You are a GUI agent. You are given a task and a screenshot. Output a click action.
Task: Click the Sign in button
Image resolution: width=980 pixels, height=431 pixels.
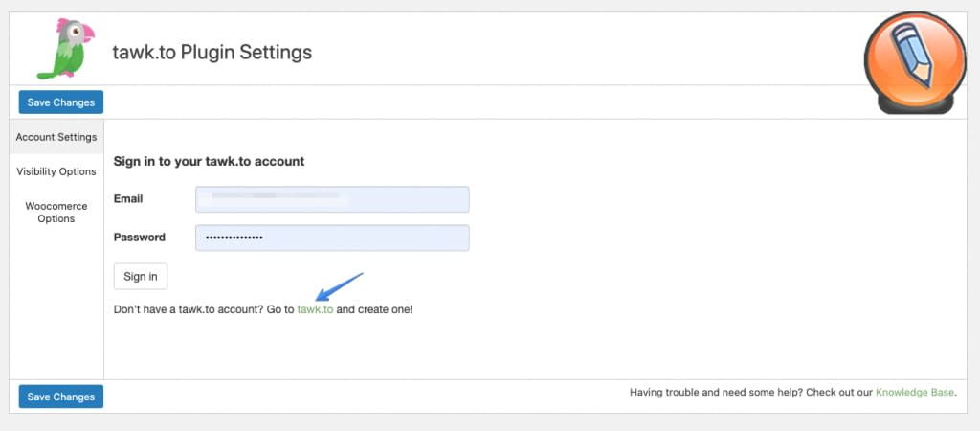click(141, 277)
